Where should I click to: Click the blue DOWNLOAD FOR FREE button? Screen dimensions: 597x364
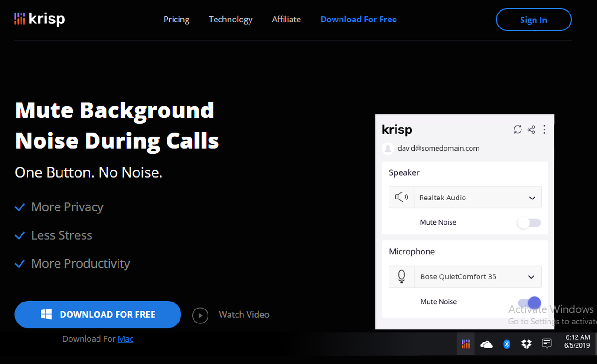tap(98, 315)
